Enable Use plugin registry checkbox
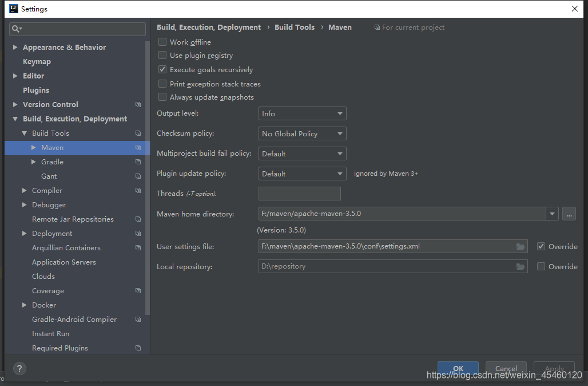588x386 pixels. [x=162, y=55]
